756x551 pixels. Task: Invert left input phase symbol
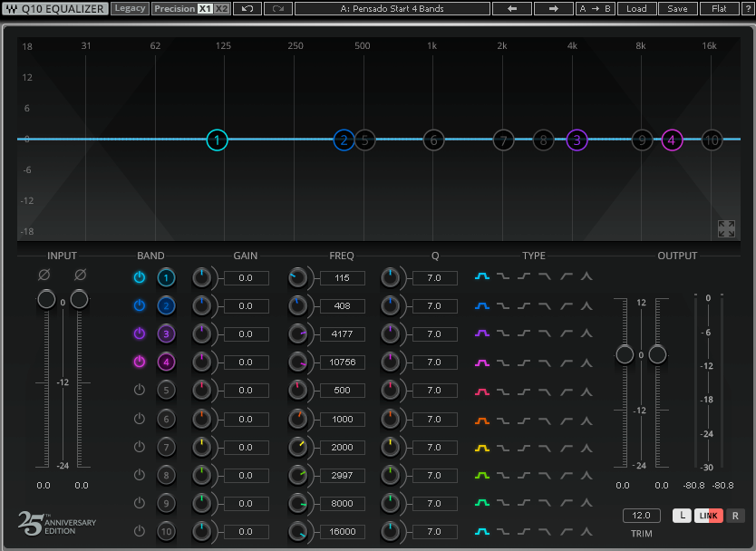click(44, 275)
